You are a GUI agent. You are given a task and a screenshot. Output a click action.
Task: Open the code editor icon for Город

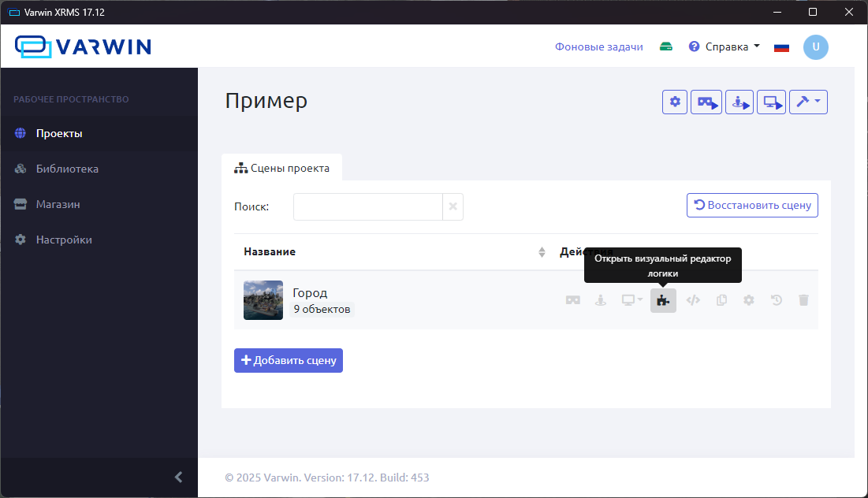[x=693, y=300]
